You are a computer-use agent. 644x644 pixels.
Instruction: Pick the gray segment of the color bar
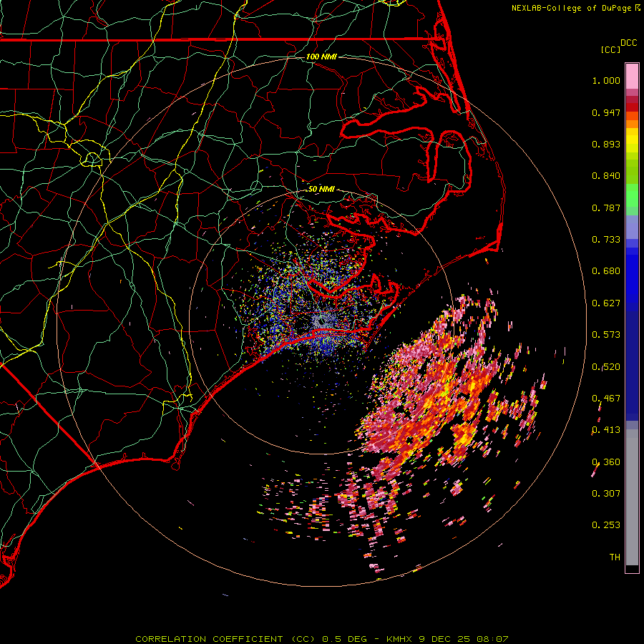[x=632, y=497]
